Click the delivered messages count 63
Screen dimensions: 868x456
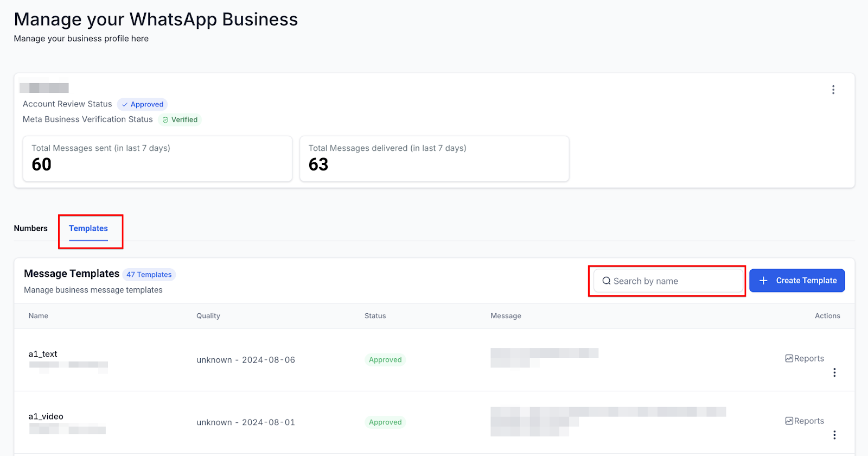click(x=318, y=164)
